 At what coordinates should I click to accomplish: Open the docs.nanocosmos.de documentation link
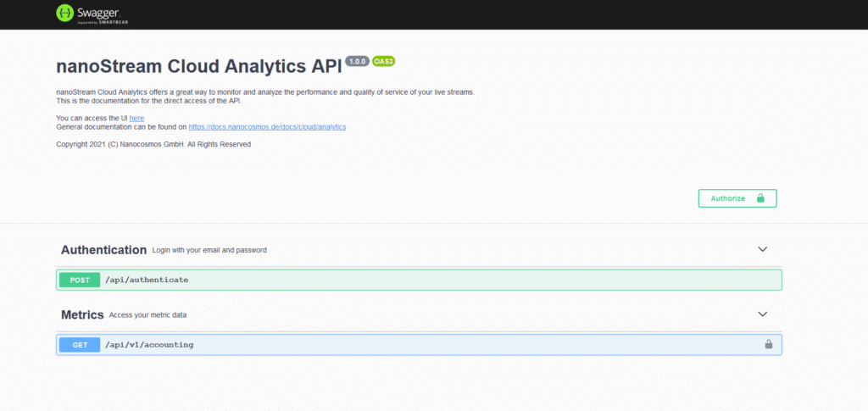pyautogui.click(x=267, y=126)
